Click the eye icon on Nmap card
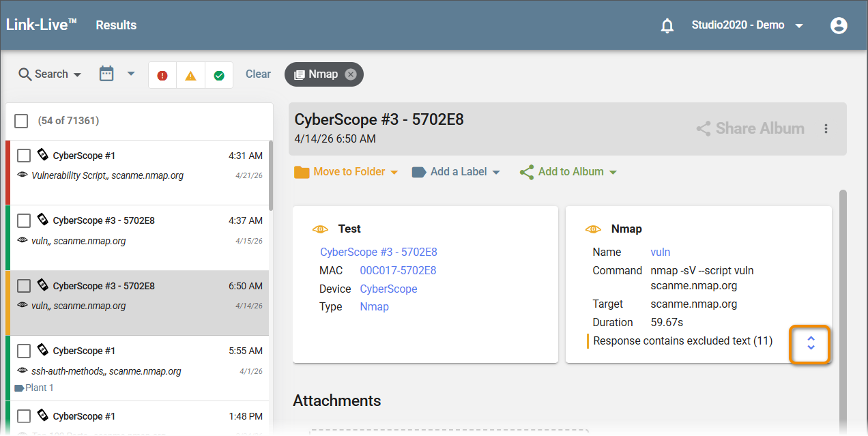Viewport: 868px width, 436px height. click(x=593, y=229)
